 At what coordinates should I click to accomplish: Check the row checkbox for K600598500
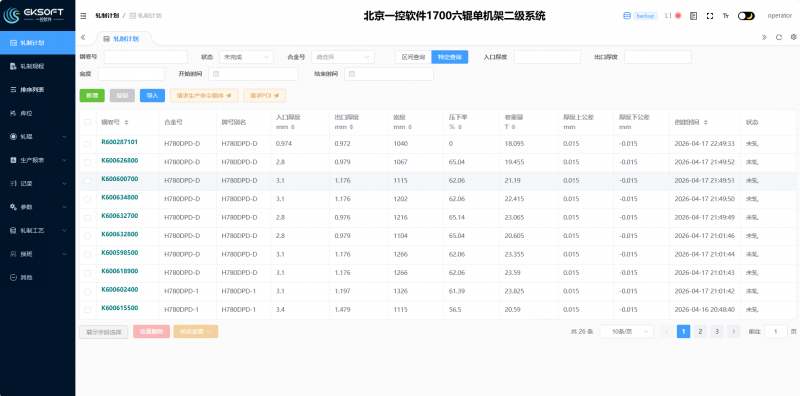click(87, 254)
